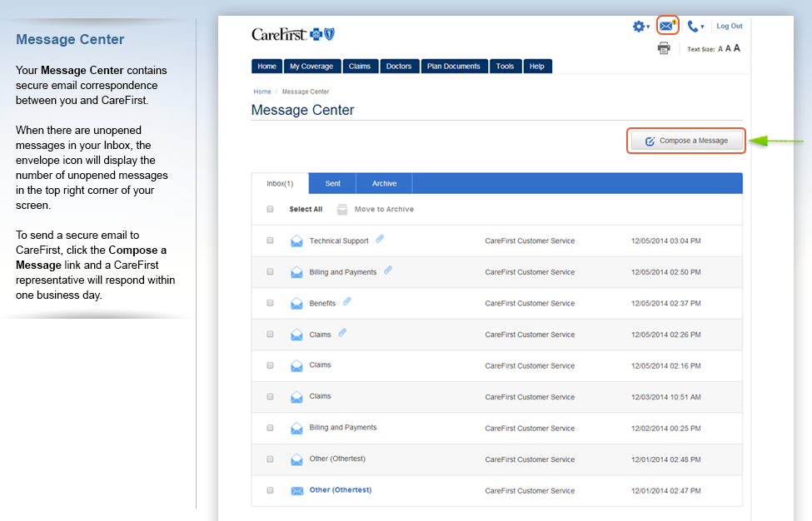Click the Move to Archive box icon
This screenshot has height=521, width=812.
[x=342, y=209]
